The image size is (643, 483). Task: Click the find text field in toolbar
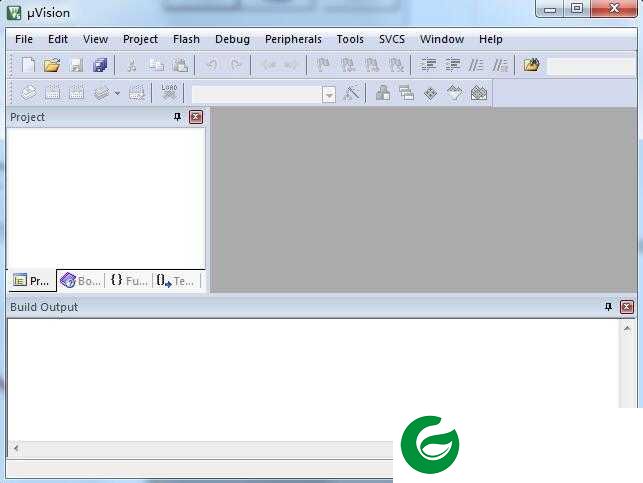coord(591,66)
